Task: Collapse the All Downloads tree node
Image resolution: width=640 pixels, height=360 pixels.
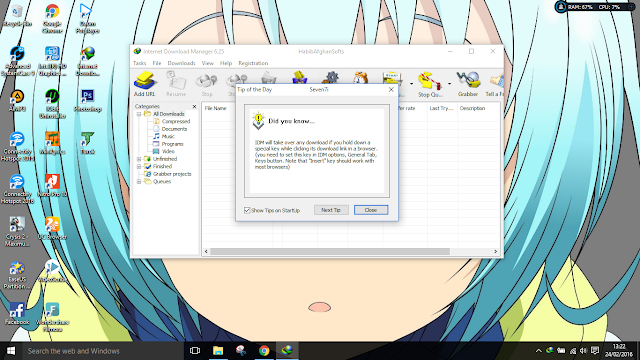Action: [139, 114]
